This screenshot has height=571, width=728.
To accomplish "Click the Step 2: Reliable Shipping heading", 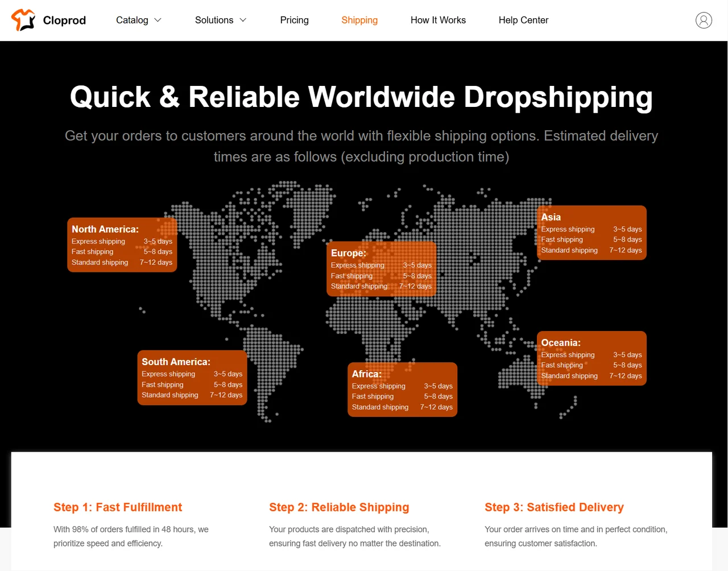I will point(339,507).
